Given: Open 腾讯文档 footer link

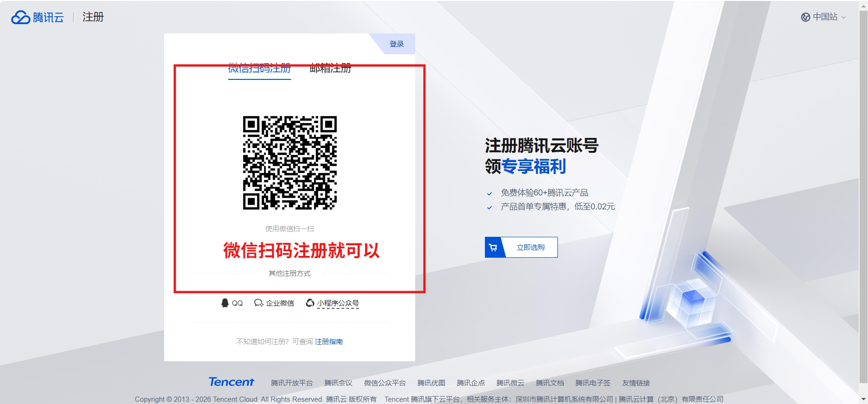Looking at the screenshot, I should click(550, 383).
